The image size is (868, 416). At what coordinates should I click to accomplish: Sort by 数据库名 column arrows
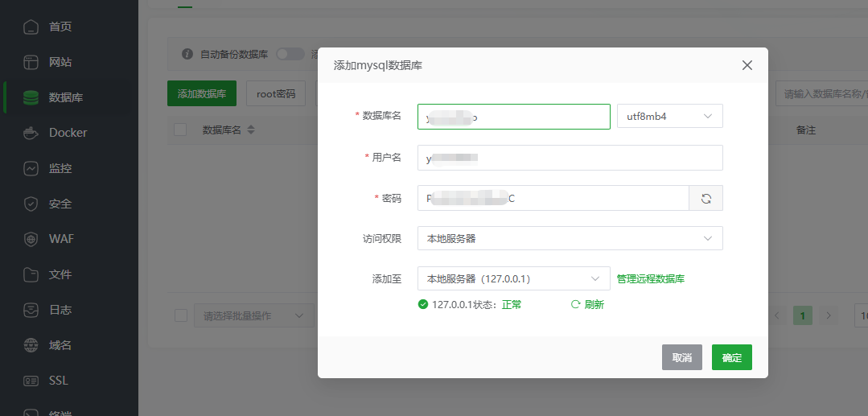point(251,130)
